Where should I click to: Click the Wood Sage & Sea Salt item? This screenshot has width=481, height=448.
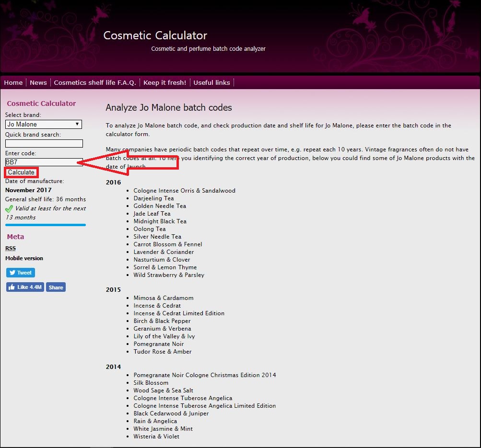(163, 391)
